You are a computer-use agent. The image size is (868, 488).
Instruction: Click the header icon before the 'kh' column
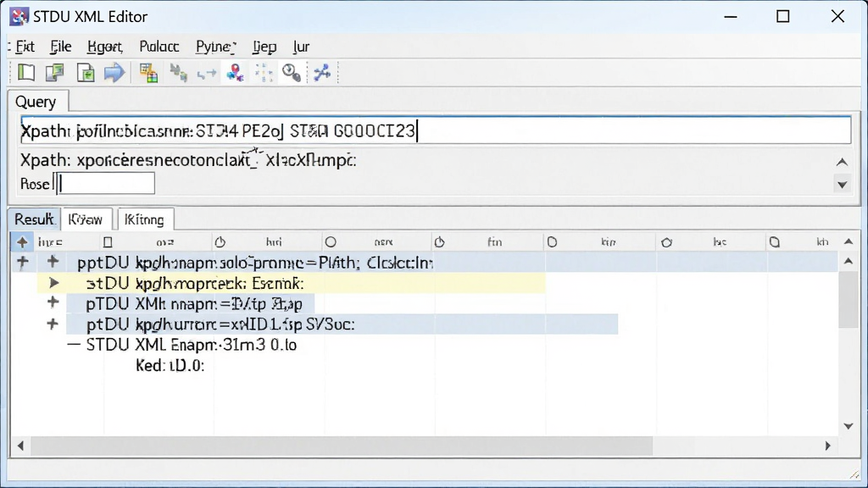click(x=775, y=241)
